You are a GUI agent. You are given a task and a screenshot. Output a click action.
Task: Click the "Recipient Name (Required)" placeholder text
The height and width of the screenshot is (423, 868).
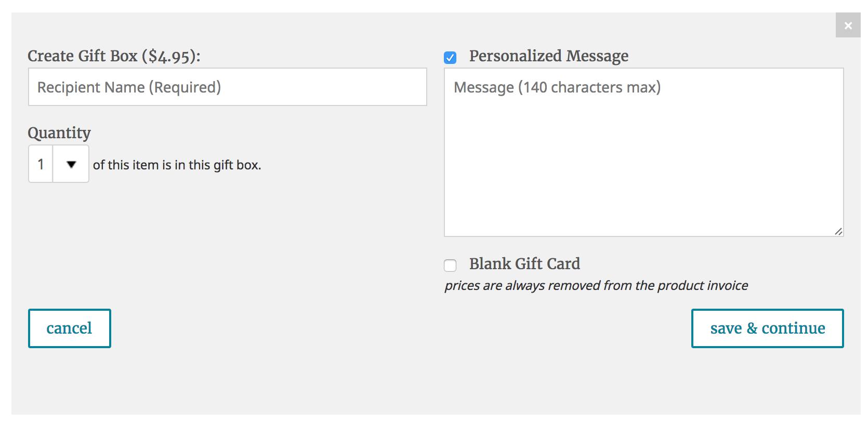point(129,87)
